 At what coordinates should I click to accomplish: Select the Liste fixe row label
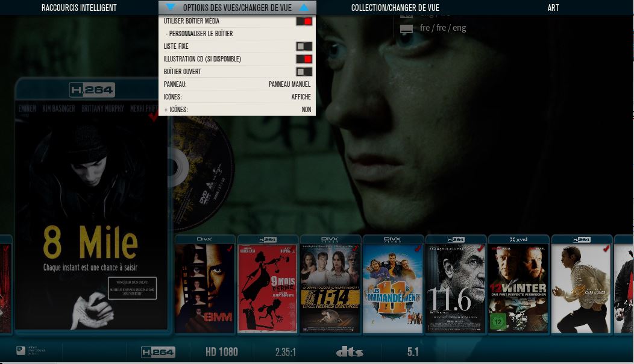[x=176, y=46]
